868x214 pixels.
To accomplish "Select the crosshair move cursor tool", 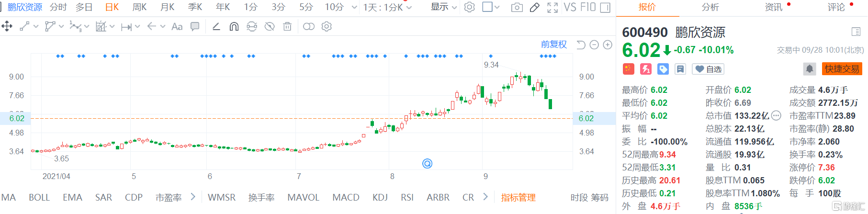I will pyautogui.click(x=7, y=26).
